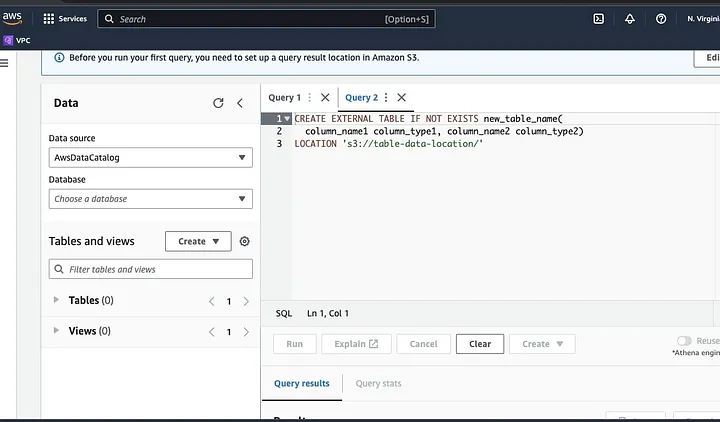
Task: Click the Clear button
Action: point(480,344)
